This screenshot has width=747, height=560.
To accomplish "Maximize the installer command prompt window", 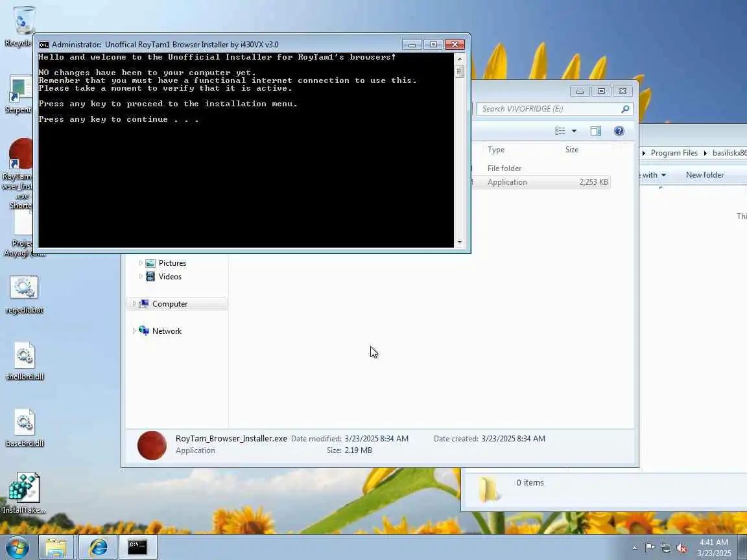I will [433, 44].
